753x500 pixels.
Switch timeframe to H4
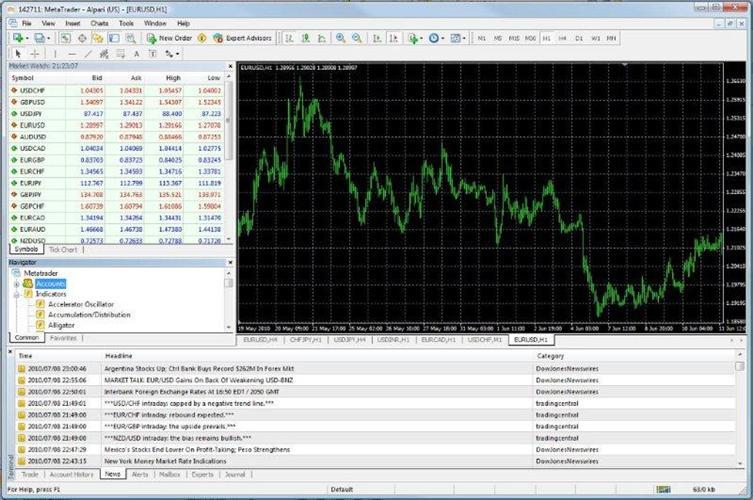pyautogui.click(x=562, y=38)
